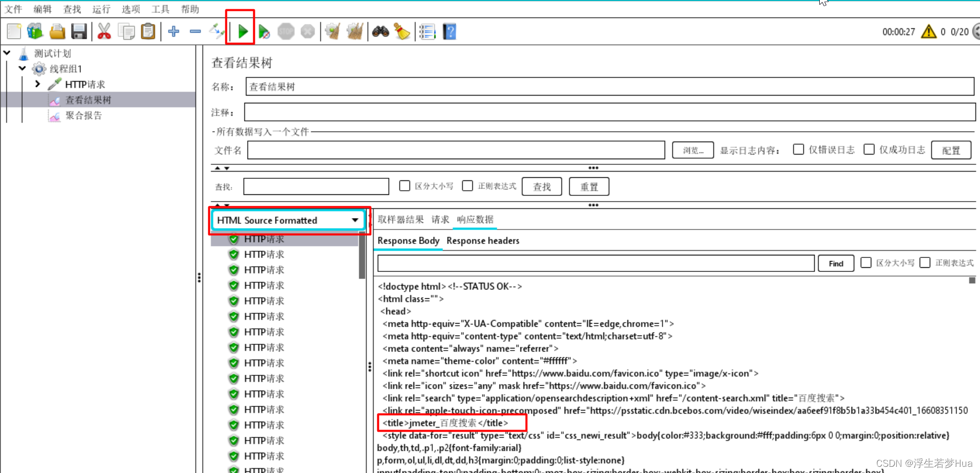Clear all results with double broom icon

click(355, 32)
